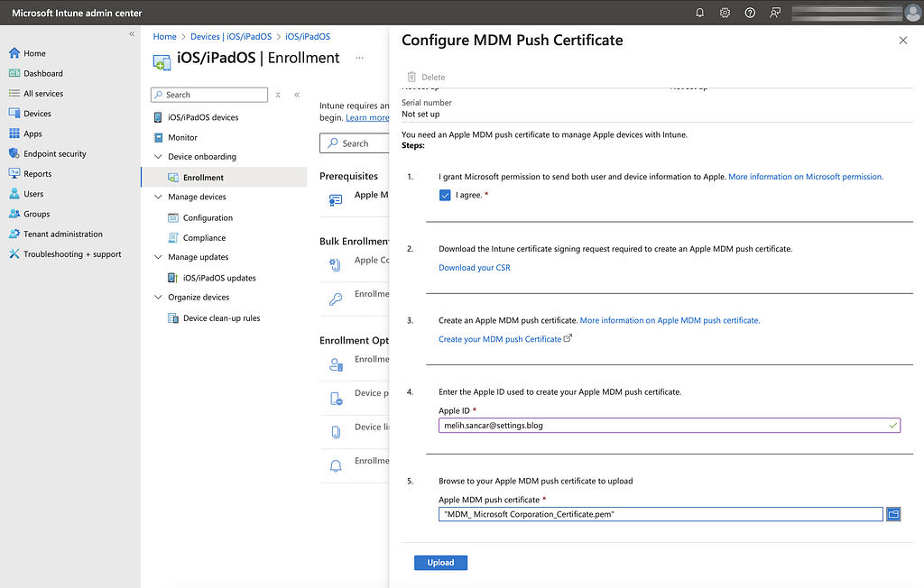
Task: Click Download your CSR link
Action: pos(475,268)
